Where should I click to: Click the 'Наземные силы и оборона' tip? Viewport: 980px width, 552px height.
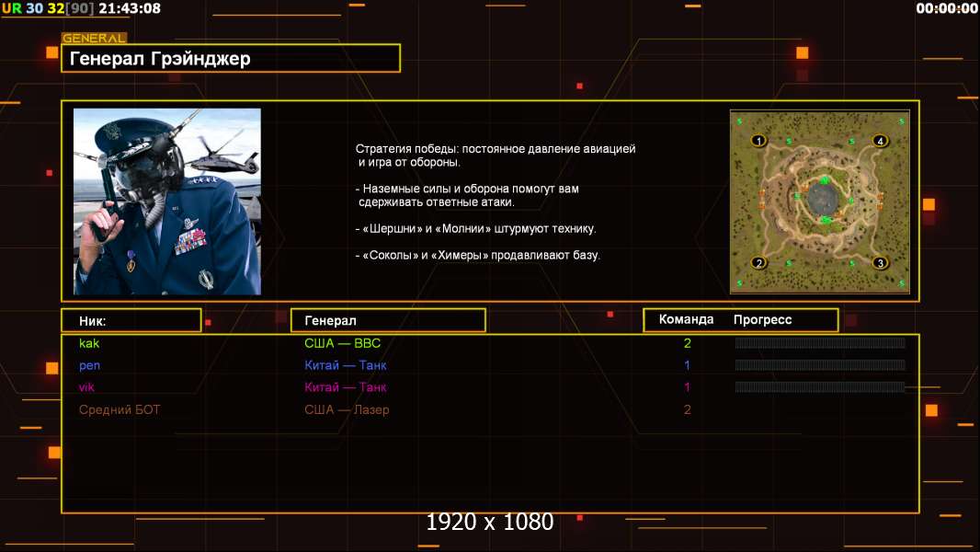pyautogui.click(x=468, y=195)
